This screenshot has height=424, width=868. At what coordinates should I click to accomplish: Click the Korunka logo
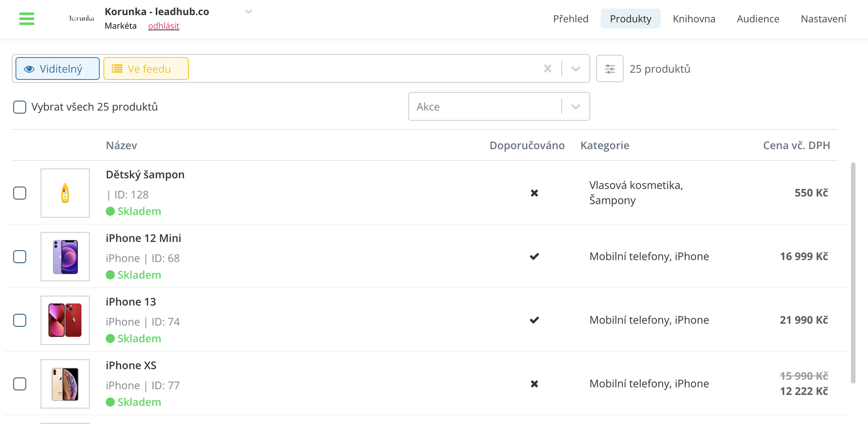pyautogui.click(x=81, y=18)
